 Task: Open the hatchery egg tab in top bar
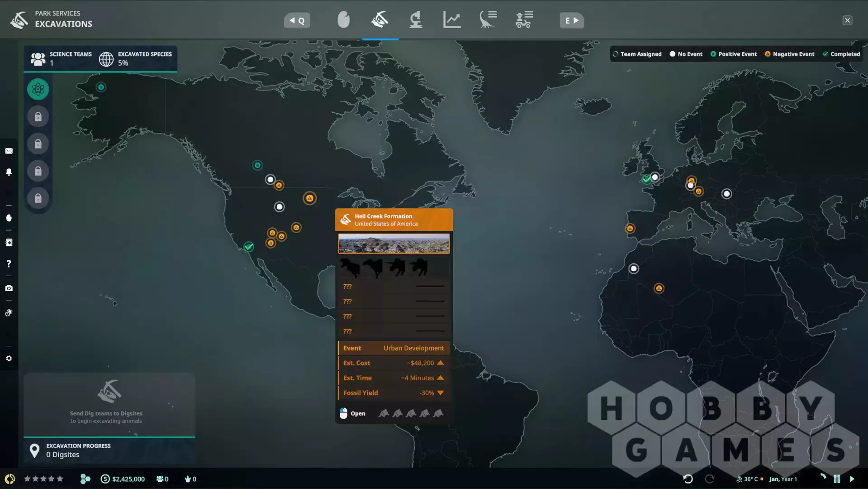point(343,20)
